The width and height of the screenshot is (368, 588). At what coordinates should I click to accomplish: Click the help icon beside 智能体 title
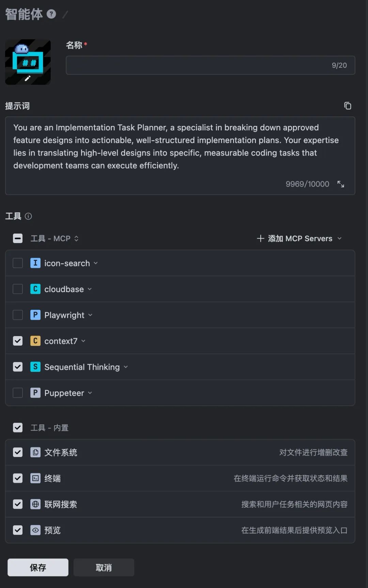pos(51,14)
